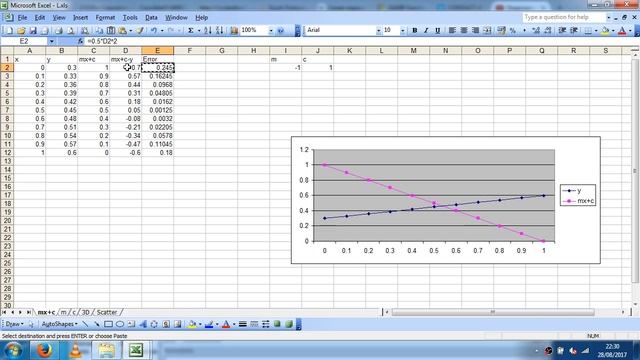Click the Font Color A on Formatting toolbar

pyautogui.click(x=622, y=31)
